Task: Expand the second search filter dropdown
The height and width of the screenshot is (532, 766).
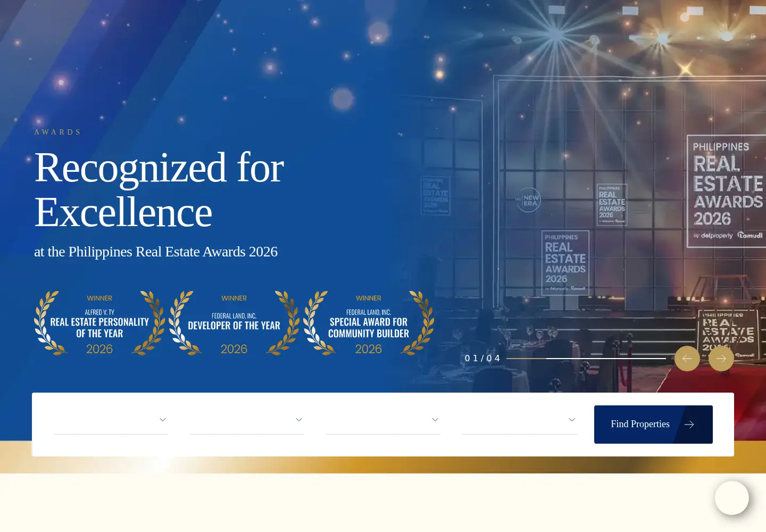Action: click(x=247, y=420)
